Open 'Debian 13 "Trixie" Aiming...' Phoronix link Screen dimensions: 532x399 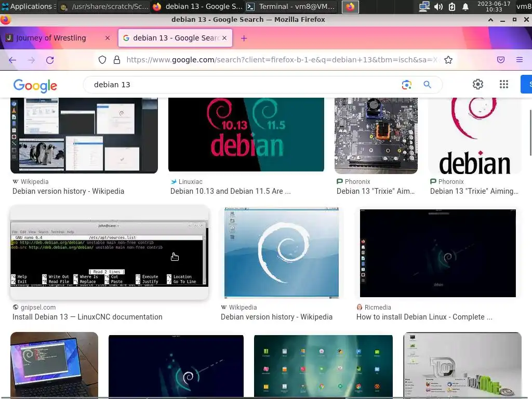(474, 191)
